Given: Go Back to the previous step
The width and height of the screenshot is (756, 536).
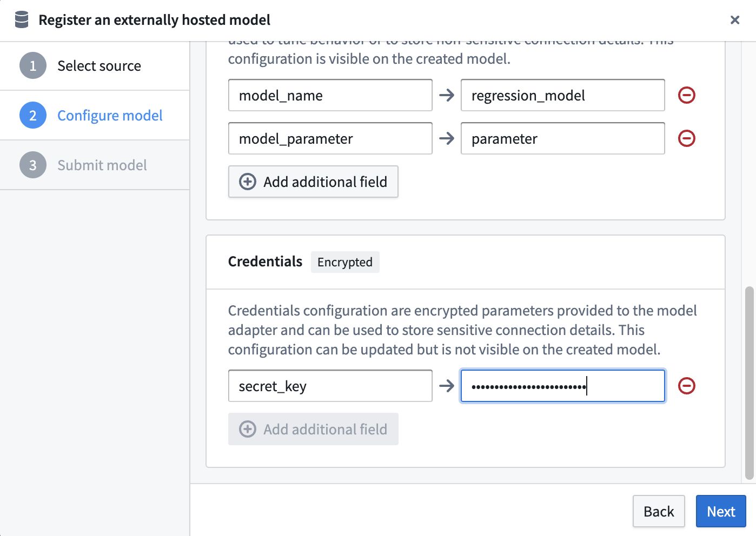Looking at the screenshot, I should pyautogui.click(x=659, y=511).
